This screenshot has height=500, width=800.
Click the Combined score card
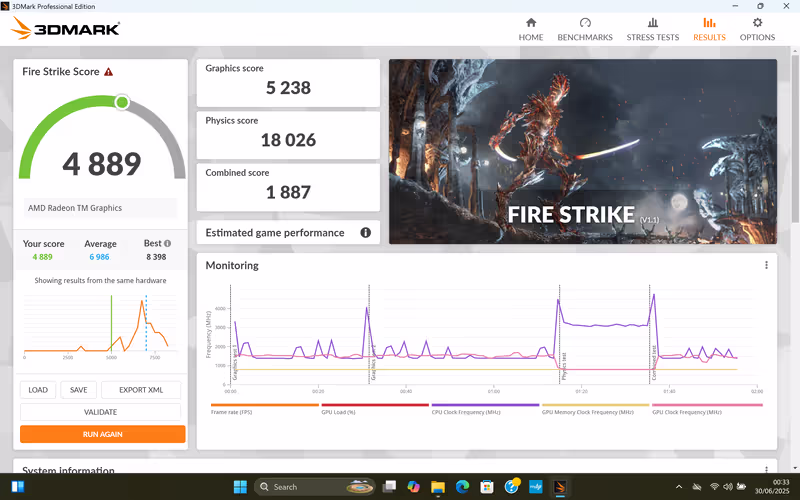pyautogui.click(x=288, y=187)
